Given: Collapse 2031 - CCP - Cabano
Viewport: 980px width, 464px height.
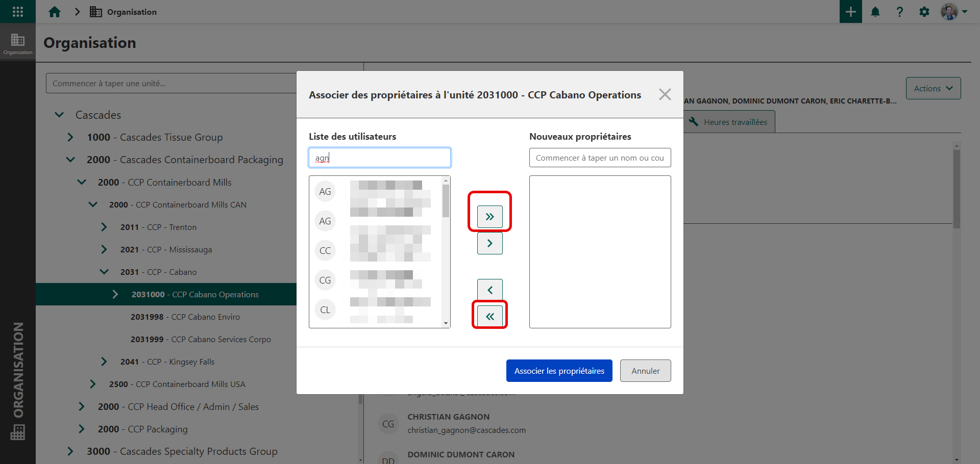Looking at the screenshot, I should (x=104, y=272).
